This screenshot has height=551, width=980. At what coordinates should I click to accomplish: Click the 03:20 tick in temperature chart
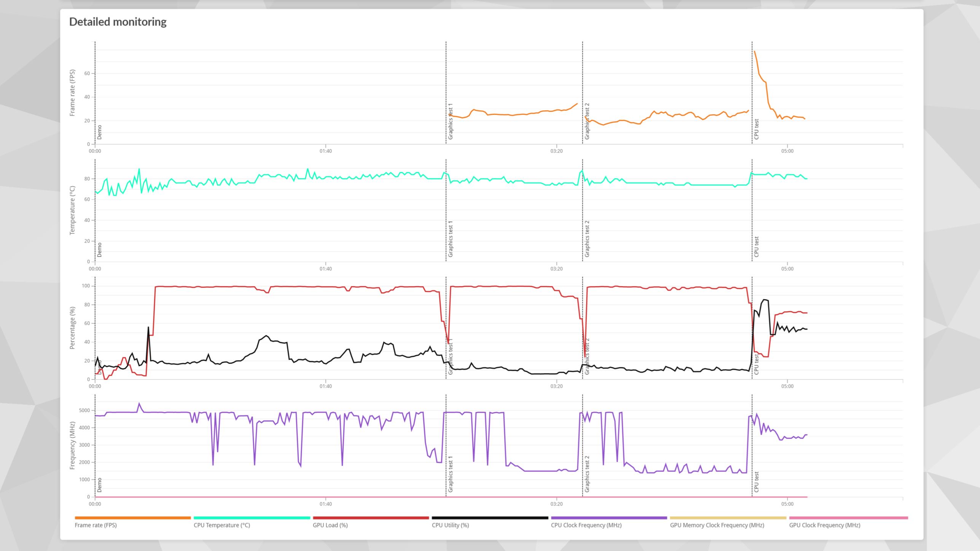[x=556, y=269]
